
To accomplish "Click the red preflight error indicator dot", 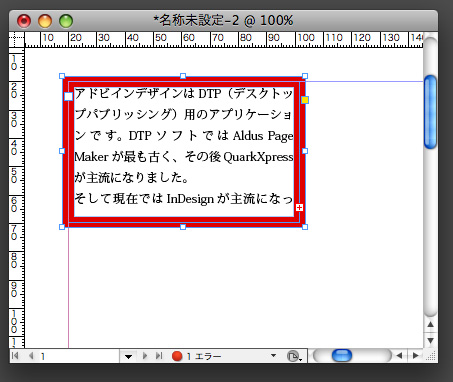I will 177,356.
